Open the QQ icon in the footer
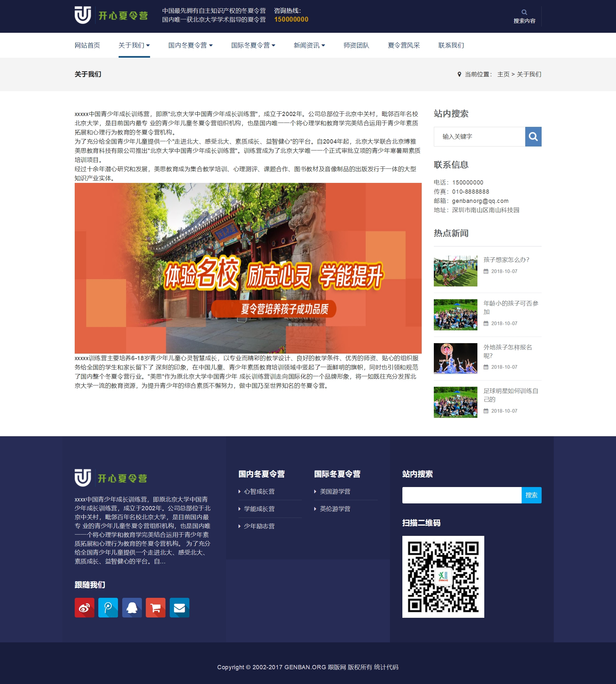 click(131, 608)
